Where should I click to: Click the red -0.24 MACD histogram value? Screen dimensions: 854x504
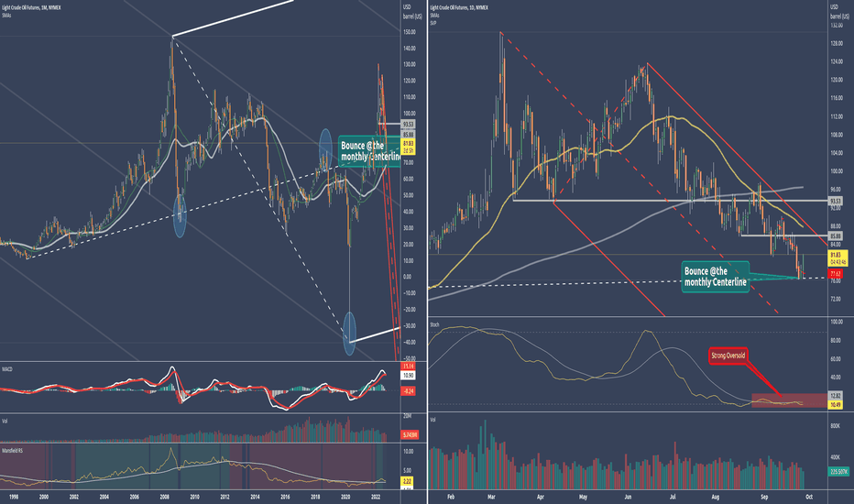coord(408,391)
